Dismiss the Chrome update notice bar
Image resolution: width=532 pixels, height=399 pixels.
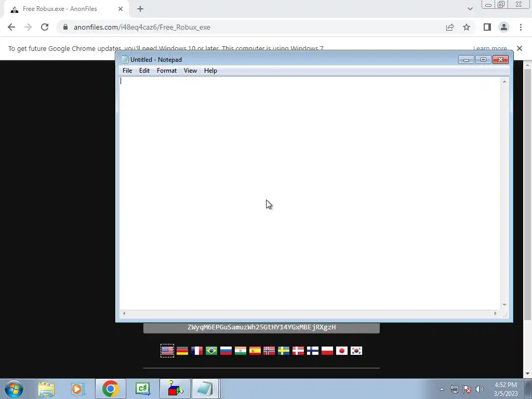point(520,48)
